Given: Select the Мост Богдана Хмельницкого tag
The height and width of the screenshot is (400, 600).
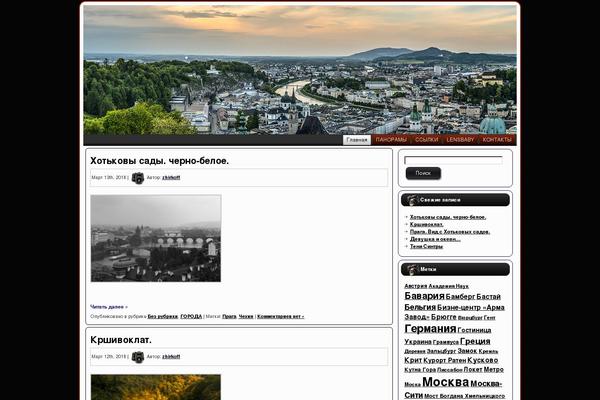Looking at the screenshot, I should click(465, 396).
